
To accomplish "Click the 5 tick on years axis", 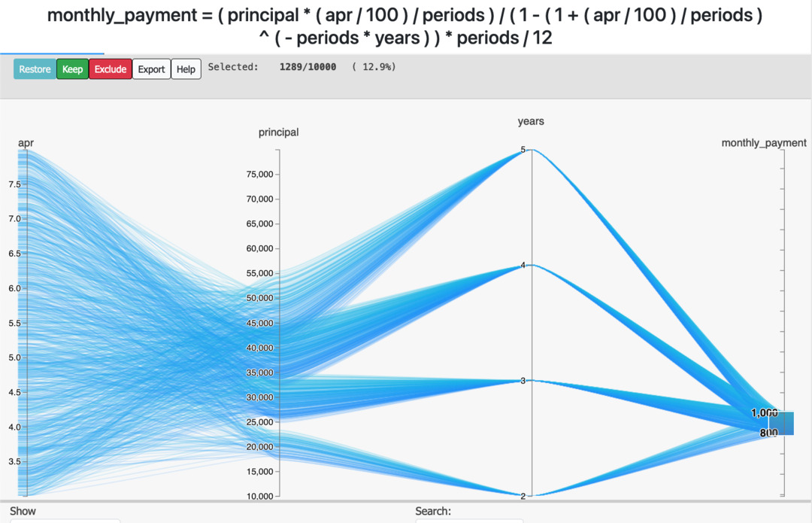I will [x=523, y=150].
